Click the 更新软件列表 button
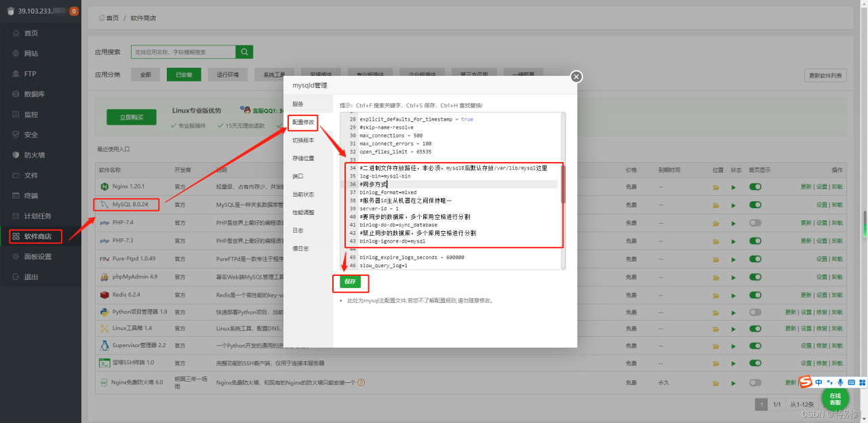Viewport: 868px width, 423px height. 825,75
